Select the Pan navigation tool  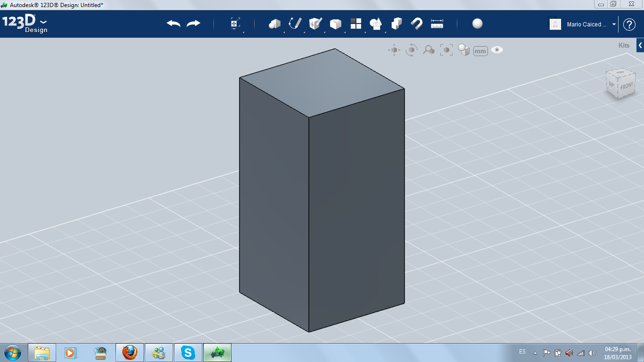pos(394,50)
